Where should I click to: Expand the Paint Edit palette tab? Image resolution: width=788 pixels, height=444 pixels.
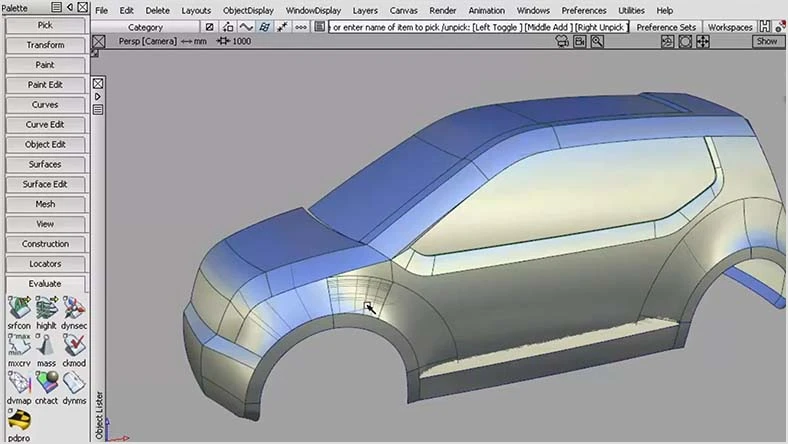click(x=45, y=85)
